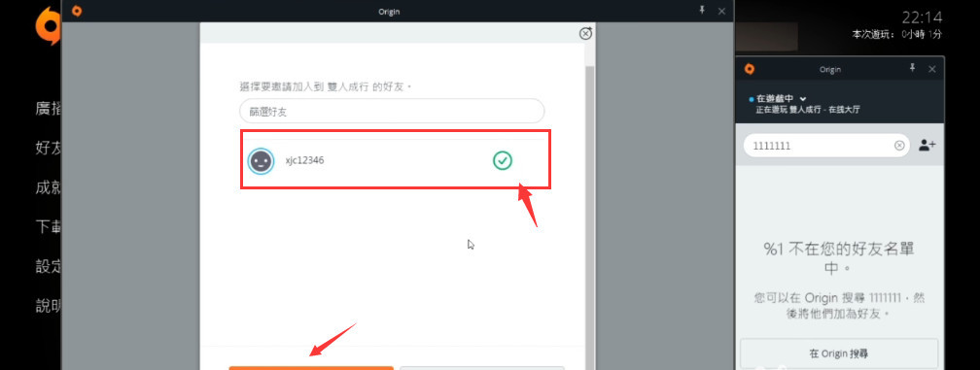Open the 好友 item in left sidebar
This screenshot has width=980, height=370.
49,148
